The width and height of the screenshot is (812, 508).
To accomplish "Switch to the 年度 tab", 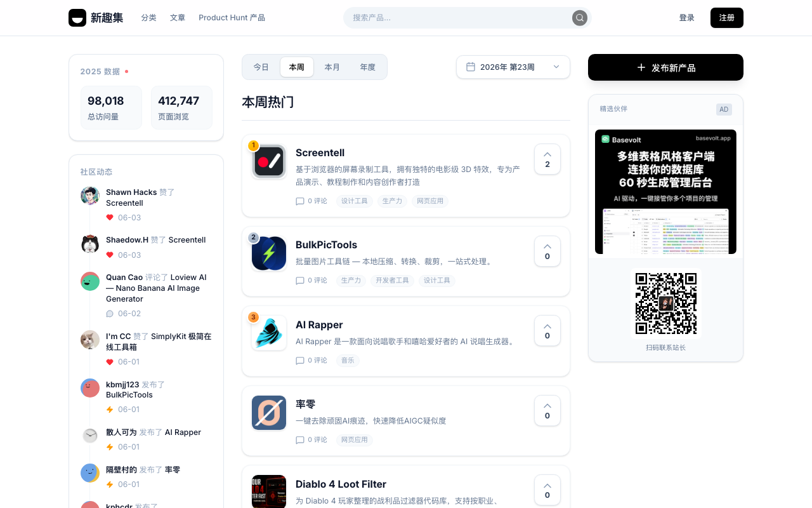I will (x=368, y=67).
